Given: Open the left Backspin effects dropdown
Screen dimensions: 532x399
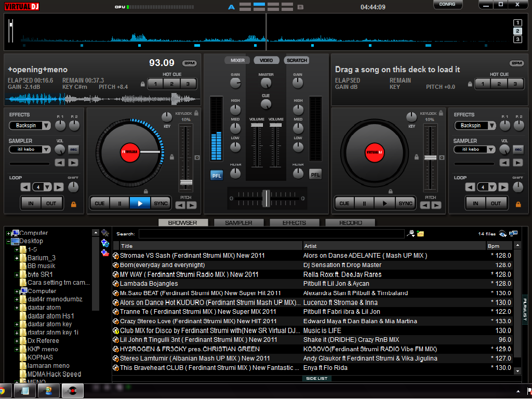Looking at the screenshot, I should [x=46, y=126].
